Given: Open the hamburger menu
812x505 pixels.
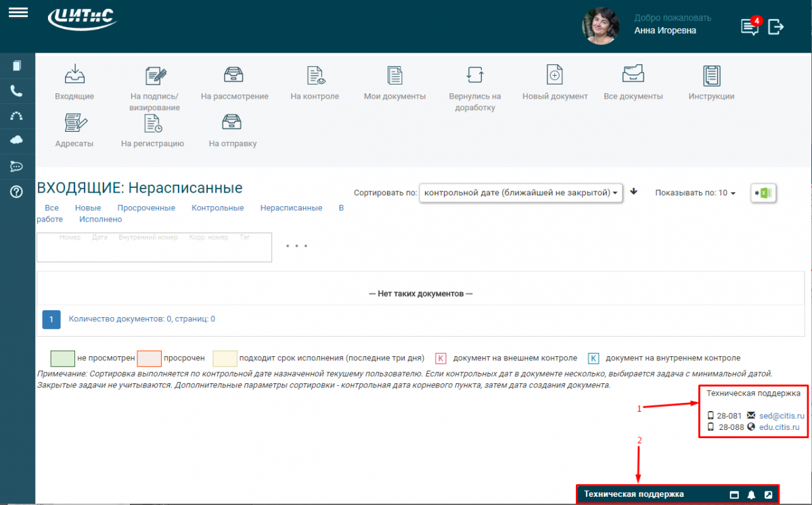Looking at the screenshot, I should (x=18, y=12).
